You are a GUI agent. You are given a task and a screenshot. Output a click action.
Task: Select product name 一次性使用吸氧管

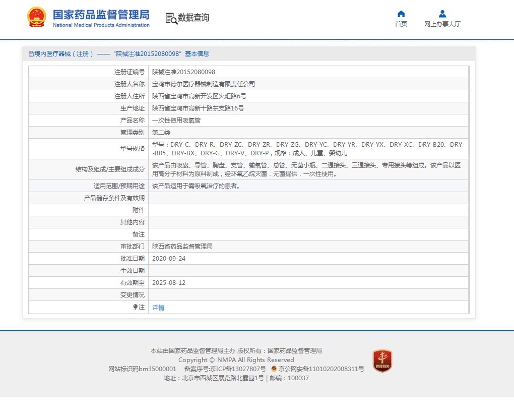tap(176, 121)
